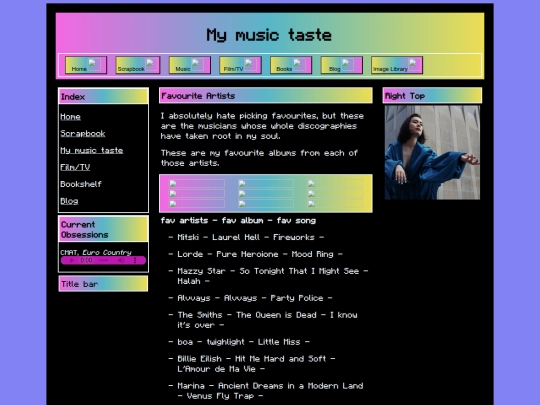Follow the Scrapbook link in Index sidebar

coord(83,134)
